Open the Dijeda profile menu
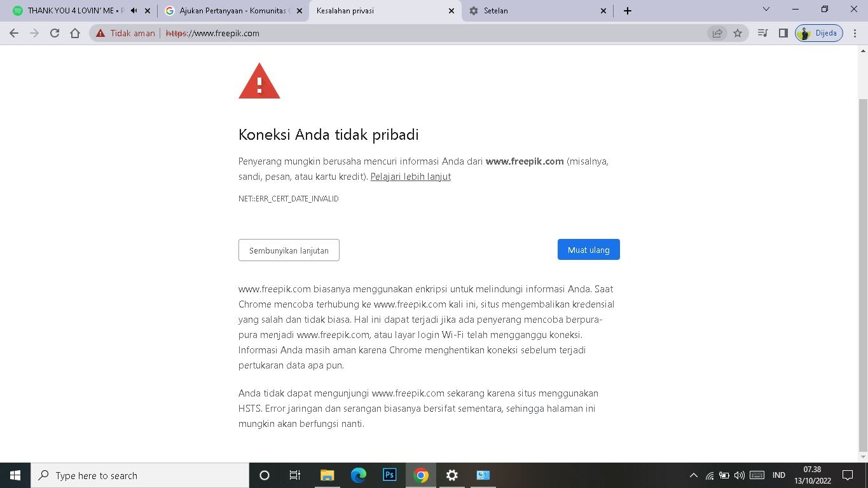This screenshot has width=868, height=488. (x=819, y=33)
